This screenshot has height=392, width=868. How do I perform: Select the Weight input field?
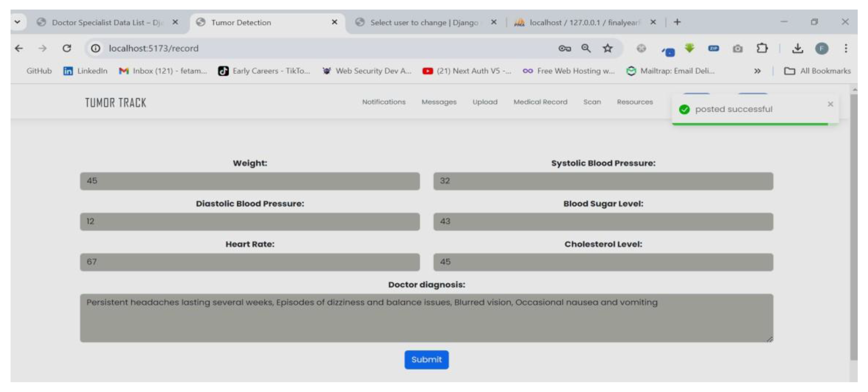pos(249,181)
